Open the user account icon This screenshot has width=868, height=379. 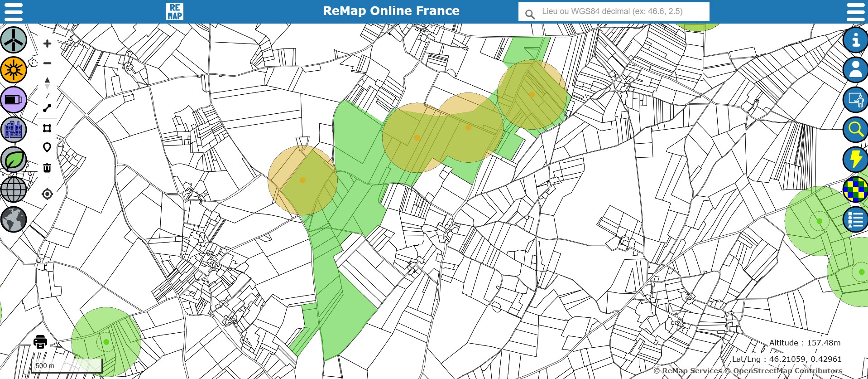point(855,70)
